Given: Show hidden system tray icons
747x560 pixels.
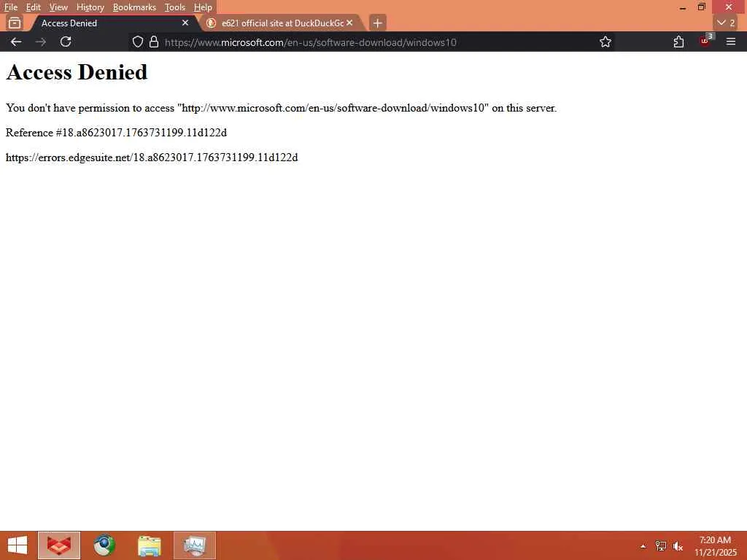Looking at the screenshot, I should click(643, 546).
